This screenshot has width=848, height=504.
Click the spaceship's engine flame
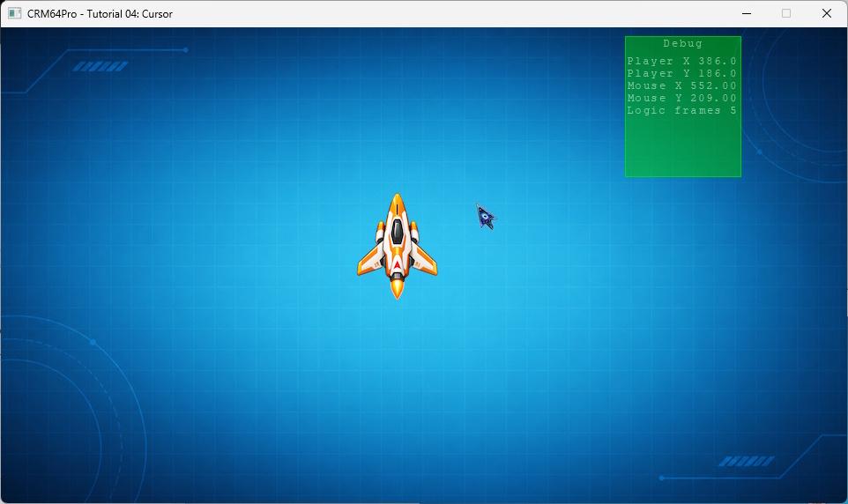(x=397, y=288)
